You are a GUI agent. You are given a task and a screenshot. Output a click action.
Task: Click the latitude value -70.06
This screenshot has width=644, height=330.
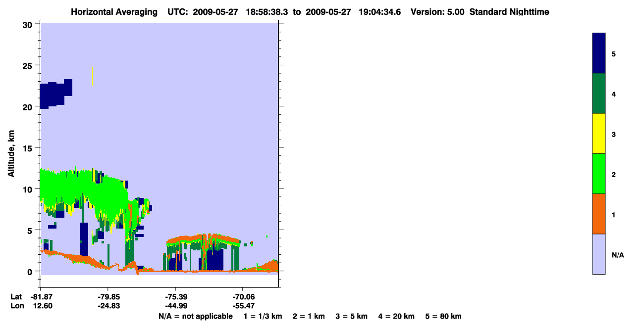243,297
